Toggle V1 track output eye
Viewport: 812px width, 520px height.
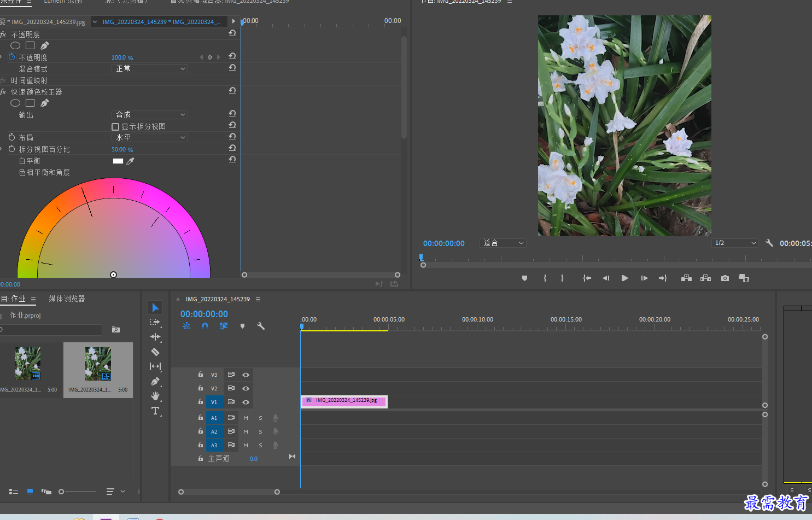(x=246, y=402)
